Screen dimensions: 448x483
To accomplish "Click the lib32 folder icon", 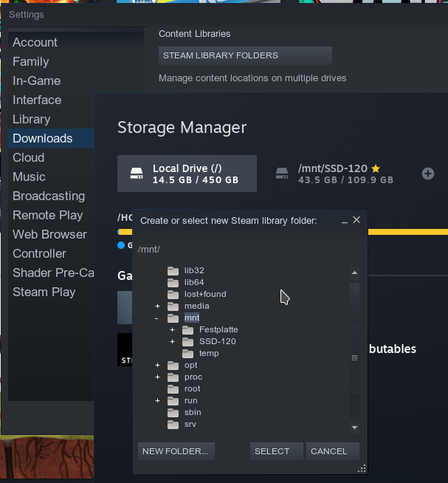I will click(173, 271).
